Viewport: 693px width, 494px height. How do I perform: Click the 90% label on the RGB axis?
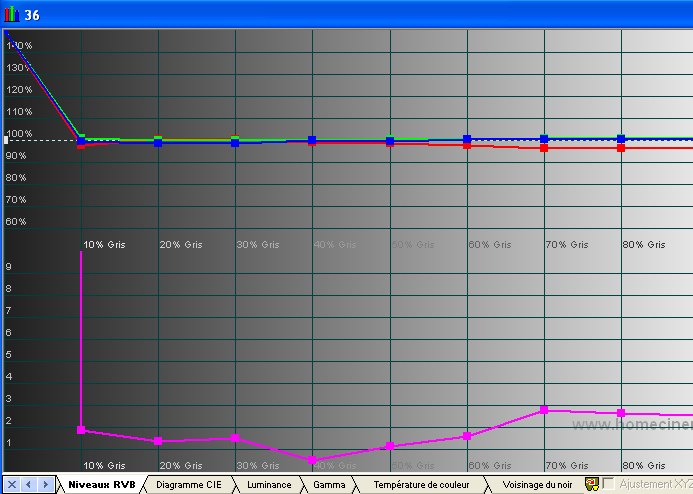click(16, 156)
